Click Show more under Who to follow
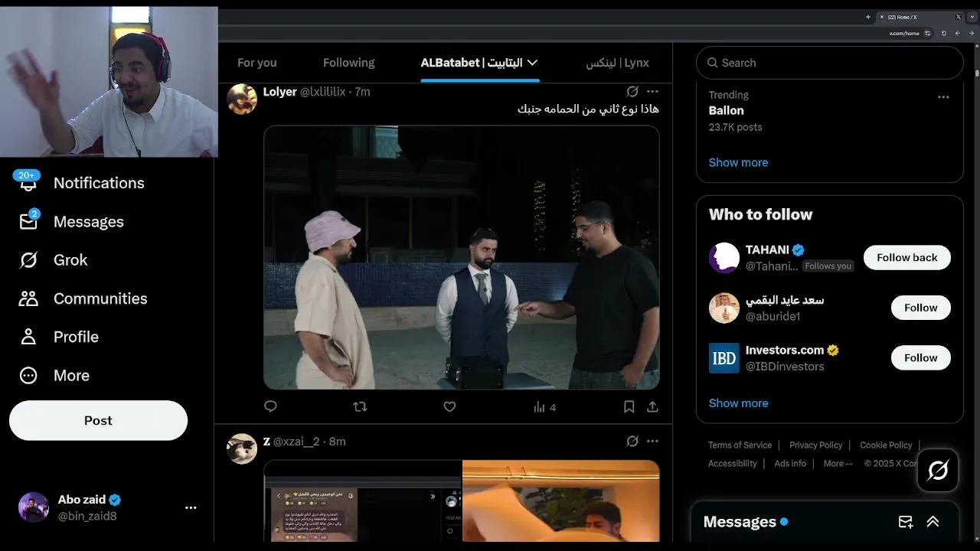This screenshot has width=980, height=551. point(738,403)
